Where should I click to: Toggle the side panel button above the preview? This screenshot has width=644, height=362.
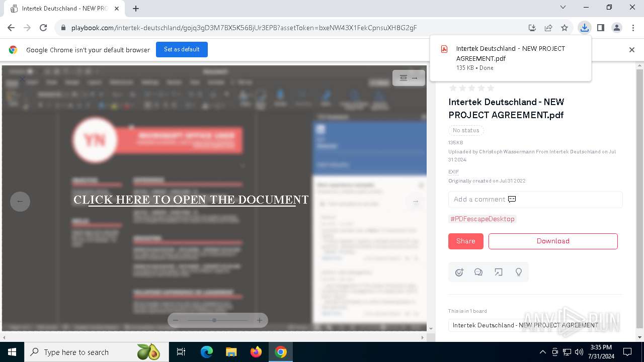(x=409, y=78)
